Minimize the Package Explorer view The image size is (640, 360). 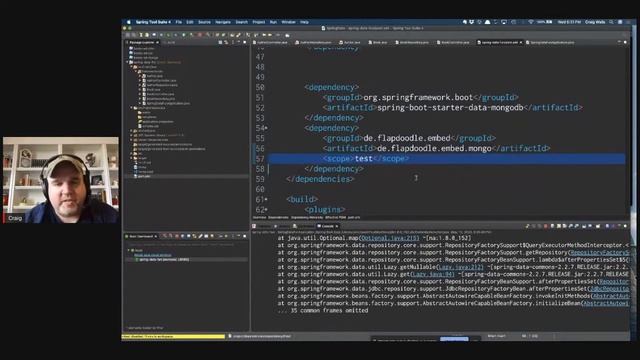pos(239,42)
